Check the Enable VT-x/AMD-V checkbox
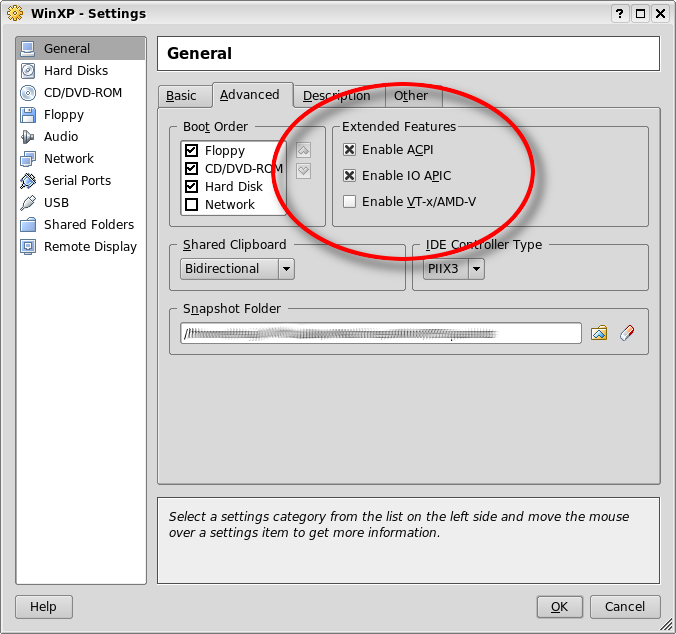The image size is (676, 634). click(x=349, y=201)
